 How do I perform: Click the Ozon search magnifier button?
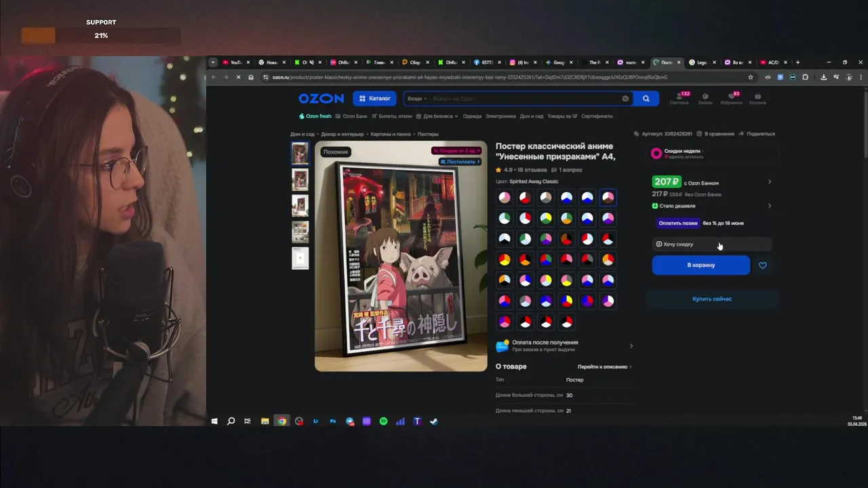point(646,98)
